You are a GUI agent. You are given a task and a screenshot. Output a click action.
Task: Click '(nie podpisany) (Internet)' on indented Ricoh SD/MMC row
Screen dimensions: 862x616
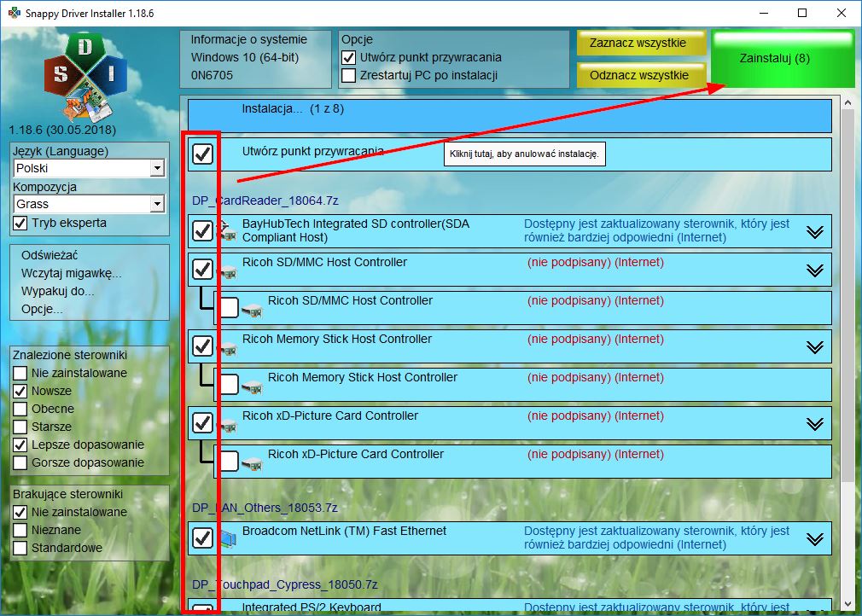pos(596,300)
